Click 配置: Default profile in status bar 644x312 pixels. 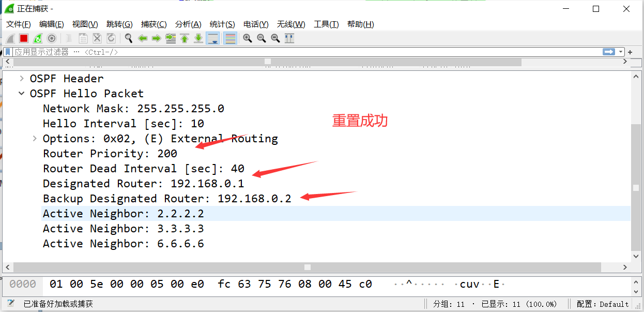pyautogui.click(x=603, y=304)
